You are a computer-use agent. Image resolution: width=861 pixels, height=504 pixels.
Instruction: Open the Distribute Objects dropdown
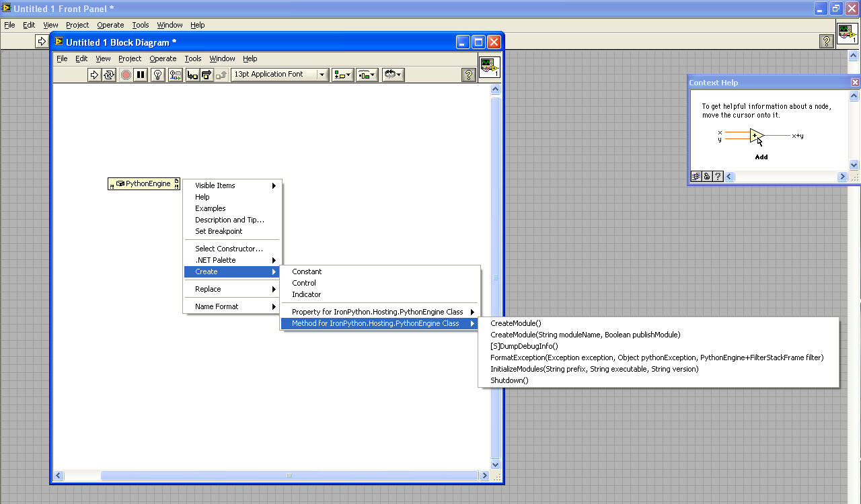(x=367, y=75)
